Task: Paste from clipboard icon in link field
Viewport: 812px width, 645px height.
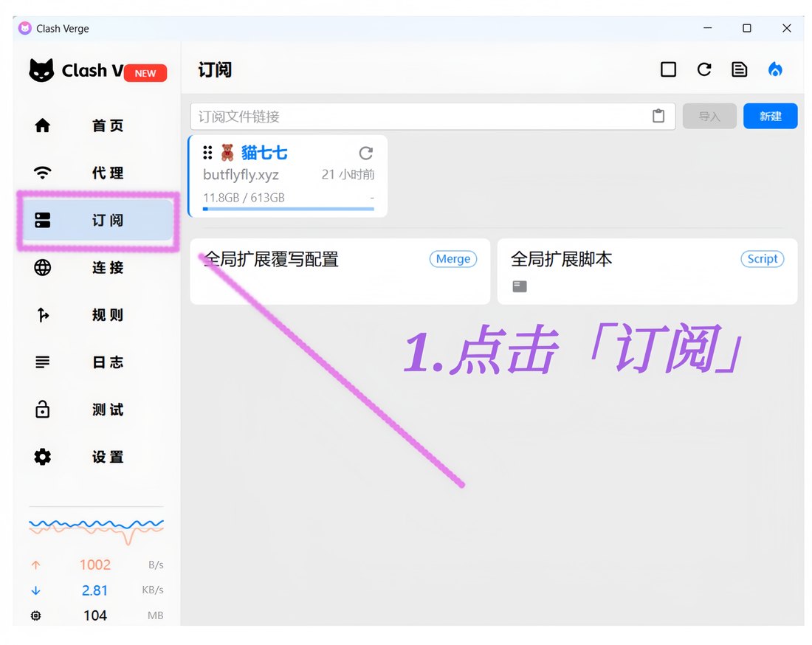Action: pos(658,116)
